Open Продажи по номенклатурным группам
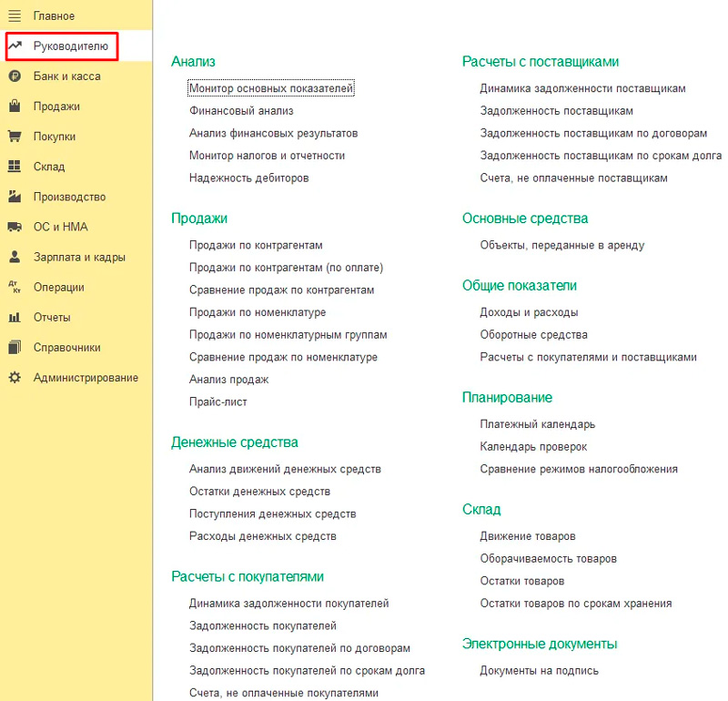Screen dimensions: 728x701 288,335
